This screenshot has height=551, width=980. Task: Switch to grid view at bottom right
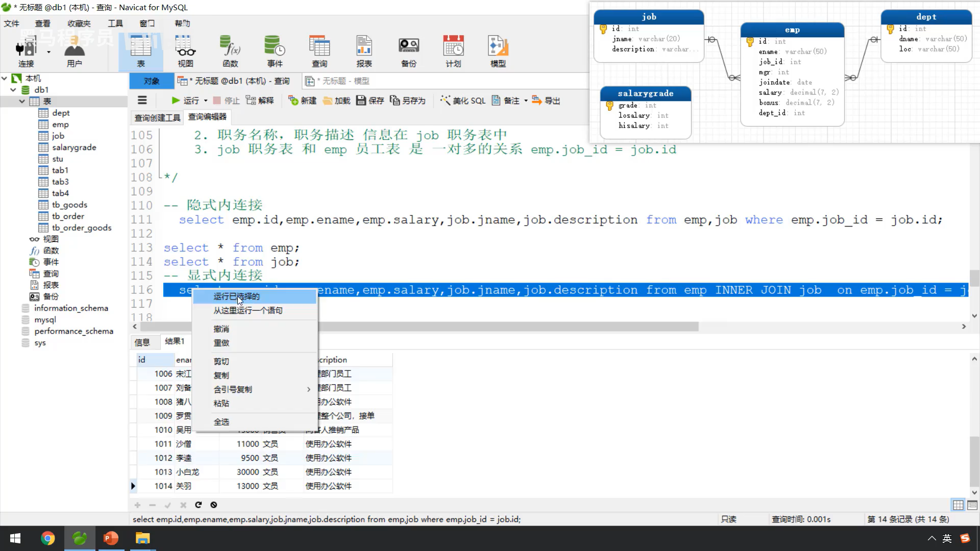[x=958, y=505]
